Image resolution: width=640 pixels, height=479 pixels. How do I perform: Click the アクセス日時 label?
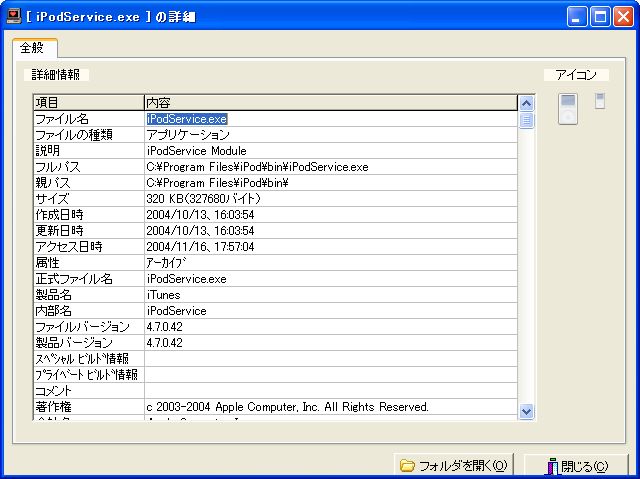point(69,246)
